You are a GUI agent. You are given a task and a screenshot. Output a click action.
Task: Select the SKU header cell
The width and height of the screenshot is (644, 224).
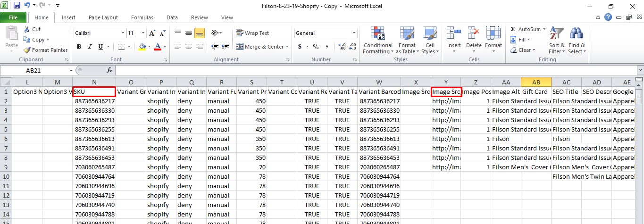94,91
